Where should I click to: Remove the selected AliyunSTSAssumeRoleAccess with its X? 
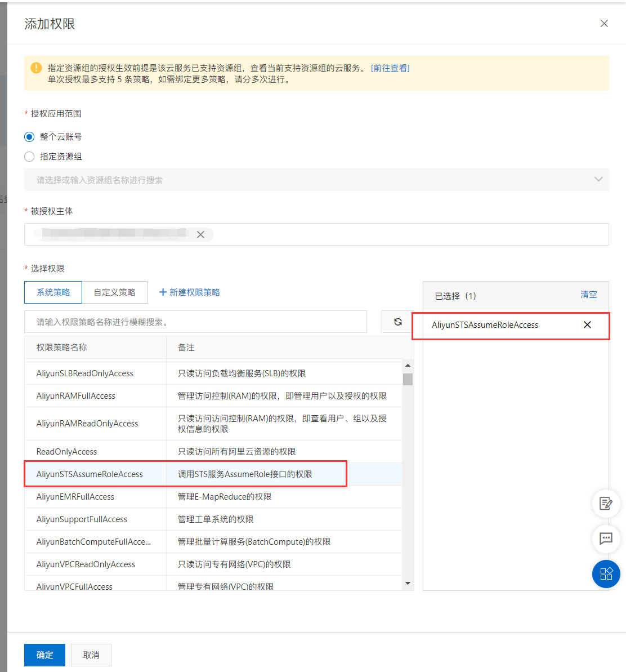point(587,325)
